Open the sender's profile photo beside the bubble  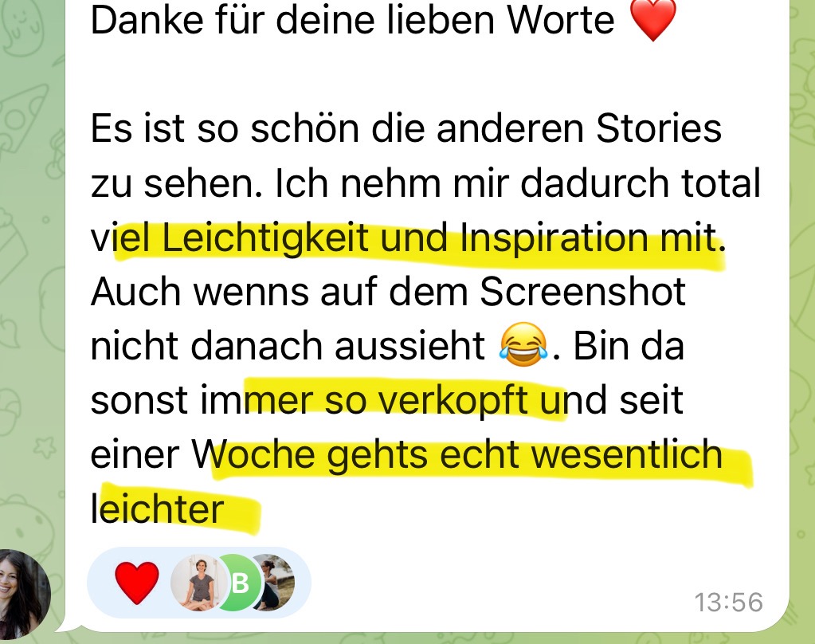pos(23,594)
